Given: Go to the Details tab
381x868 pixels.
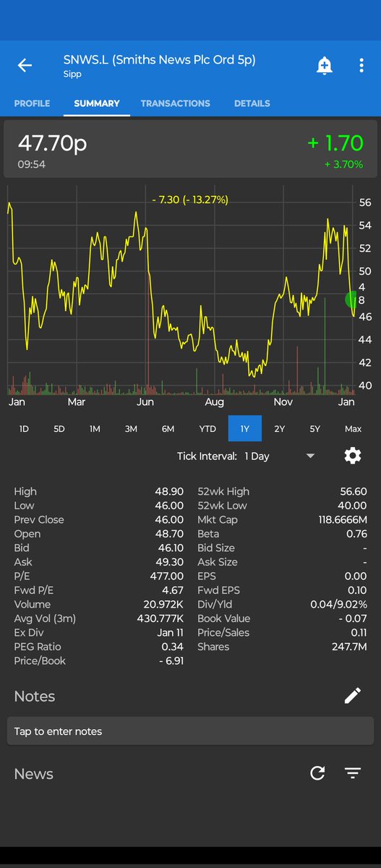Looking at the screenshot, I should 252,103.
